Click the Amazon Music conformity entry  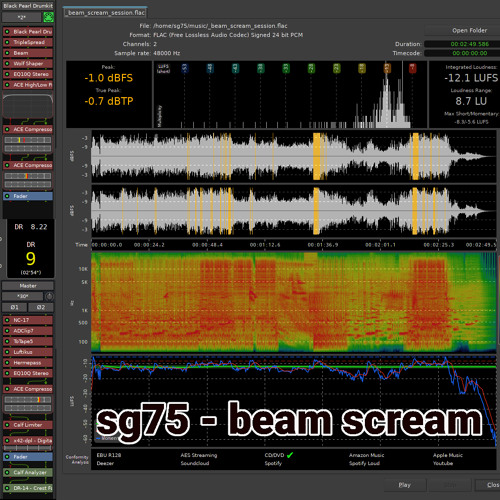(x=367, y=455)
